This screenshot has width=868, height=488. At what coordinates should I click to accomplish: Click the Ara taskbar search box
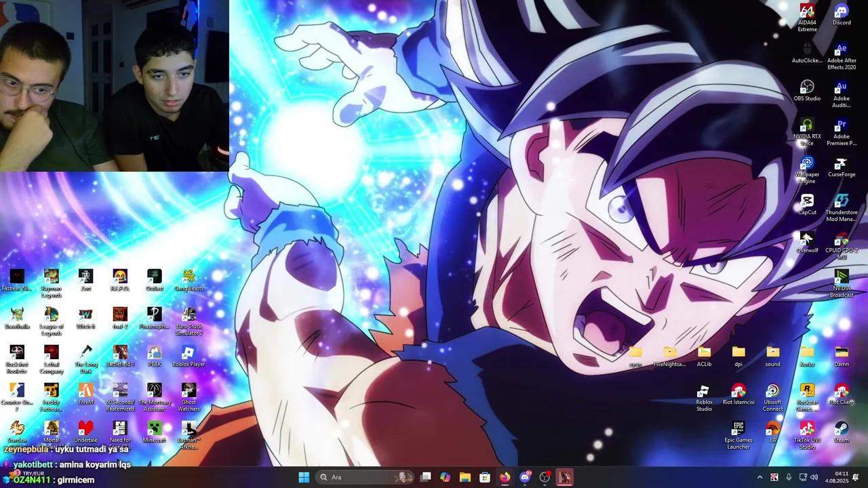[x=366, y=477]
